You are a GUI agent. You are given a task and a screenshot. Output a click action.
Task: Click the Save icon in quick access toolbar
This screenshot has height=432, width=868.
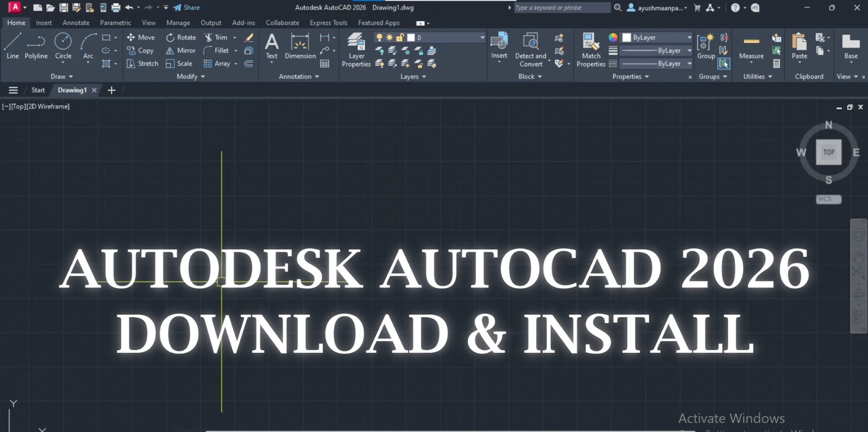coord(63,8)
